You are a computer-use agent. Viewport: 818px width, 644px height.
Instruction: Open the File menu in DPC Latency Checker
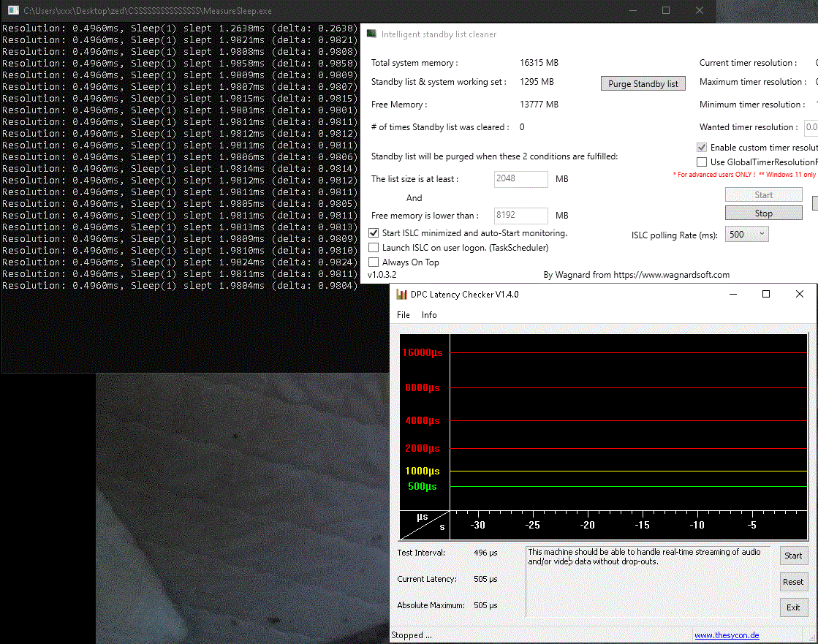coord(404,315)
